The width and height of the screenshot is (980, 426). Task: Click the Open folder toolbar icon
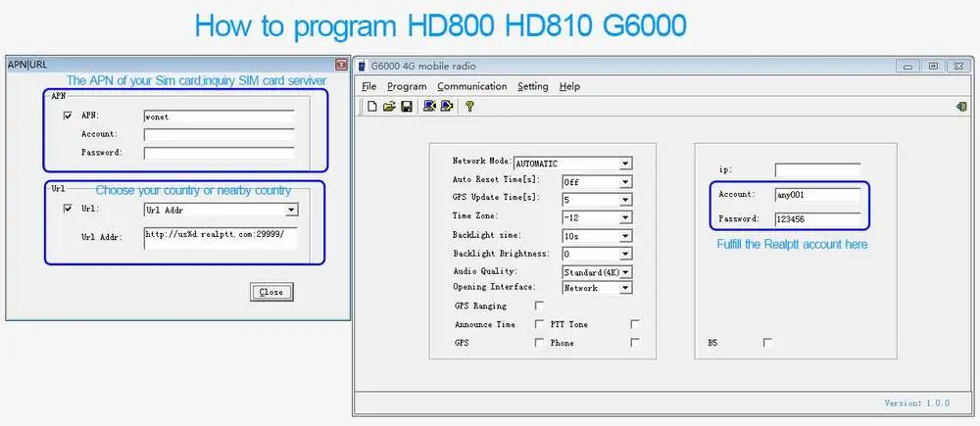click(389, 107)
